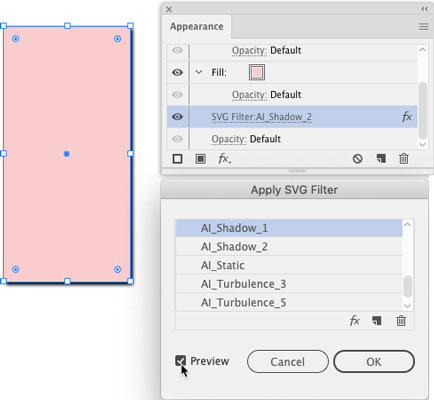Click the Appearance panel scrollbar thumb
This screenshot has height=400, width=434.
click(423, 111)
